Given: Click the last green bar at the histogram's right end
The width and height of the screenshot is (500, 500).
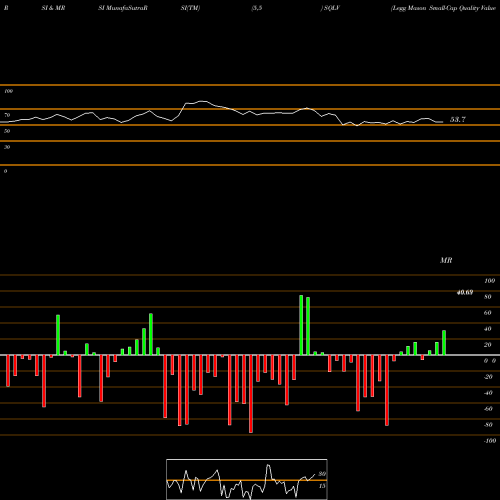Looking at the screenshot, I should 444,343.
